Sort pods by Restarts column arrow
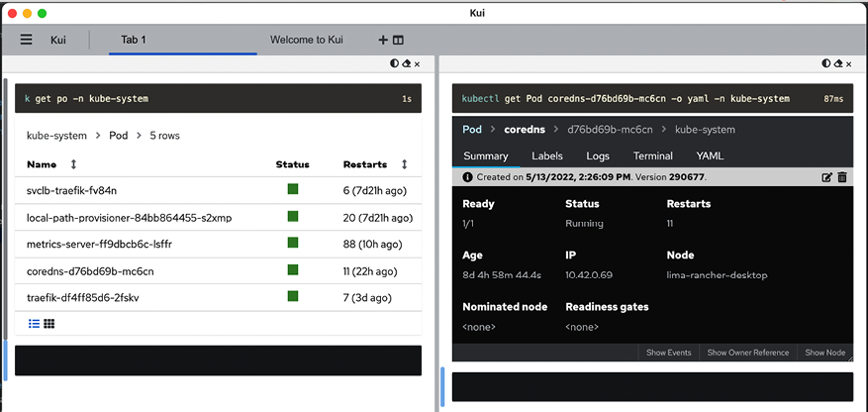Screen dimensions: 868x412 tap(404, 164)
